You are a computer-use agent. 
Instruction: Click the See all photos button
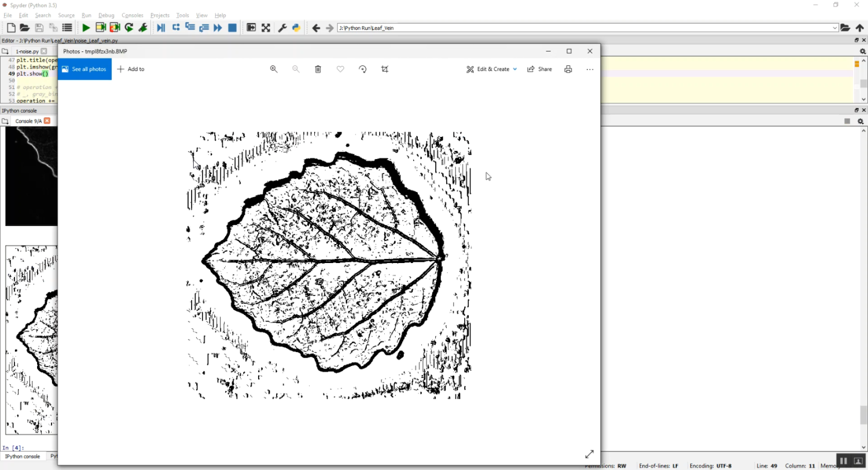coord(84,69)
